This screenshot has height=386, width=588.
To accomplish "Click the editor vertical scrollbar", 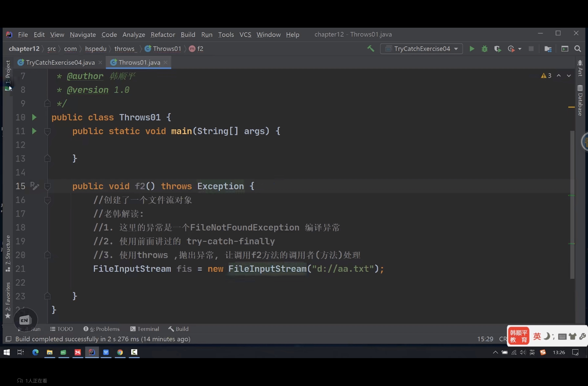I will click(x=572, y=205).
